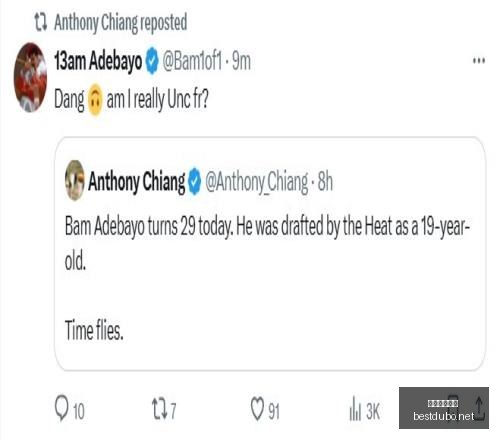Open view analytics bar chart icon
500x440 pixels.
pos(355,408)
